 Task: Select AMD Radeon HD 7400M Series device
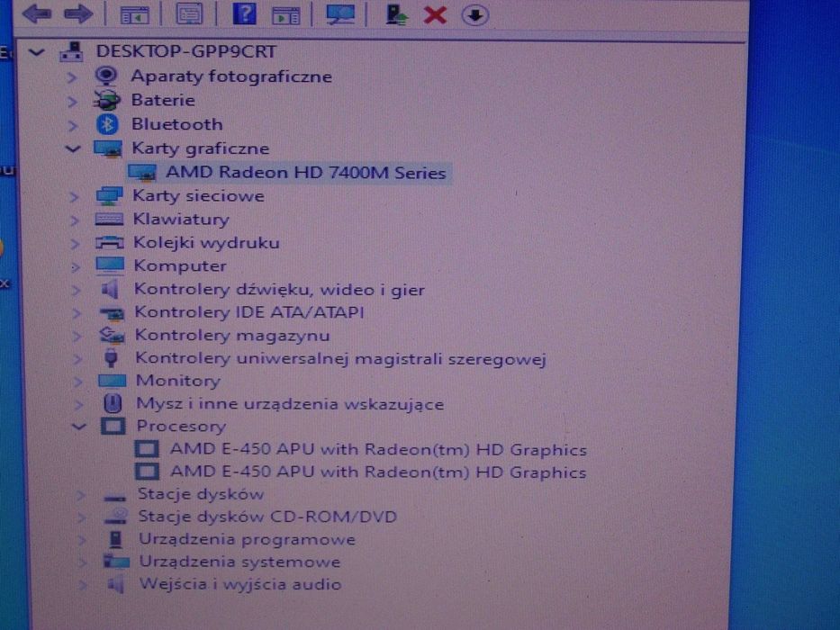tap(306, 173)
